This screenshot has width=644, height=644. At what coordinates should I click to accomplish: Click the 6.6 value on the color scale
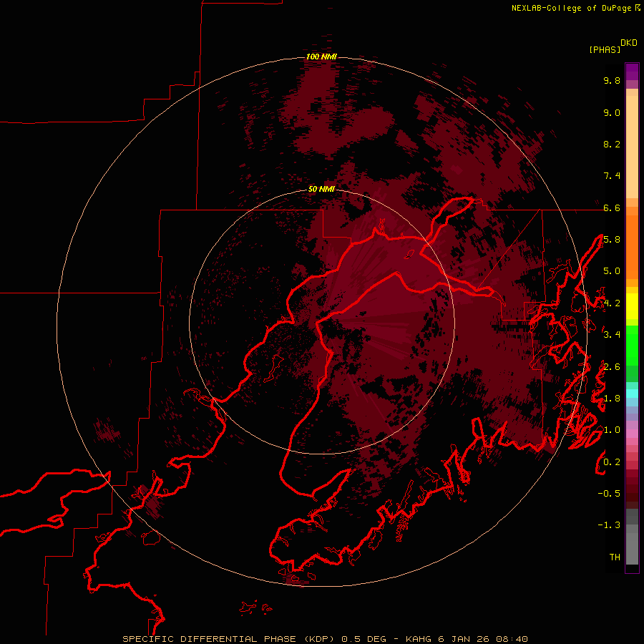[612, 208]
